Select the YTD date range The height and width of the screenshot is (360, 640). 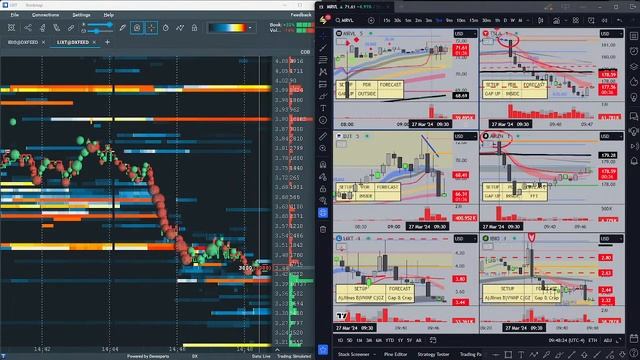click(389, 340)
